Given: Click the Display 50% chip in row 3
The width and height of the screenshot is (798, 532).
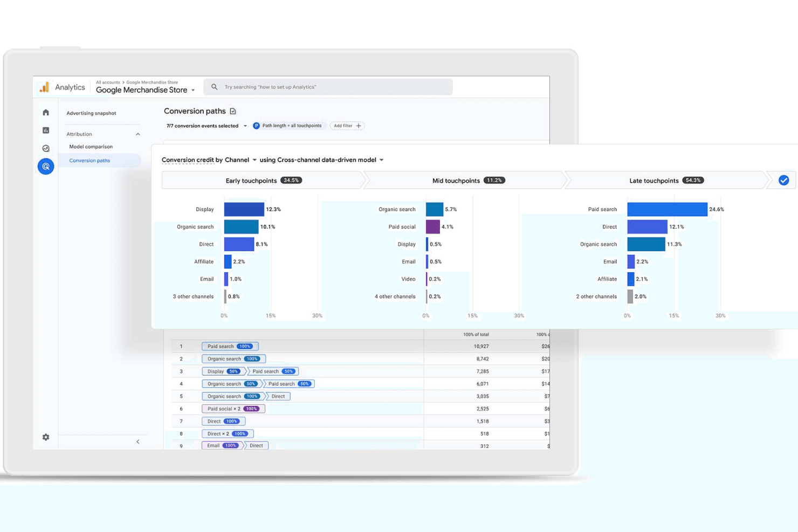Looking at the screenshot, I should click(x=223, y=371).
